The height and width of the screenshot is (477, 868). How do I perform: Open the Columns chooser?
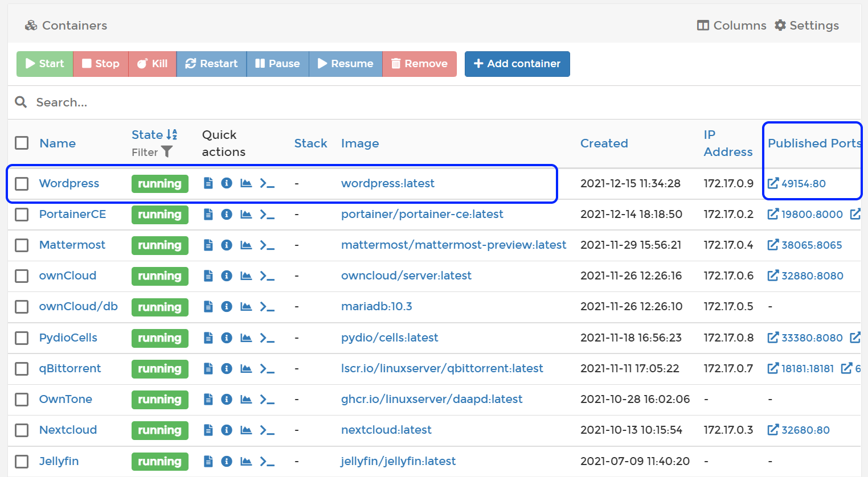point(732,26)
